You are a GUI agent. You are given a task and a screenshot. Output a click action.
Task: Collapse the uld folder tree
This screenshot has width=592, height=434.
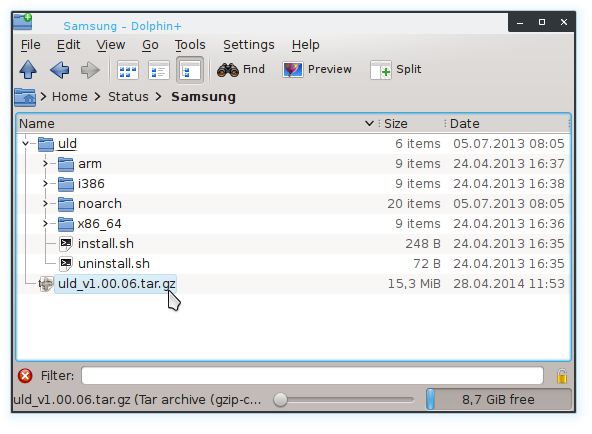[25, 143]
